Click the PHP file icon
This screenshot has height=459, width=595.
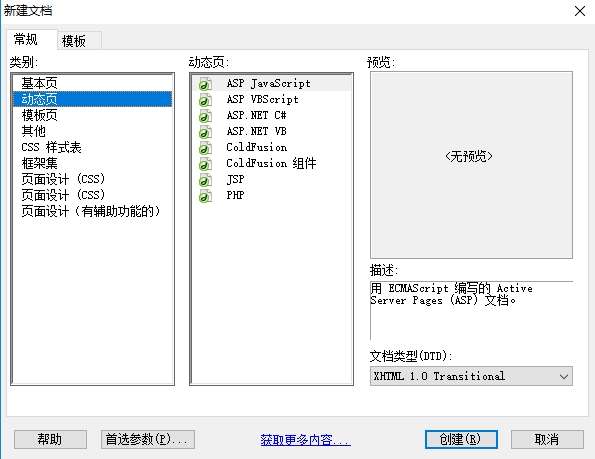205,196
